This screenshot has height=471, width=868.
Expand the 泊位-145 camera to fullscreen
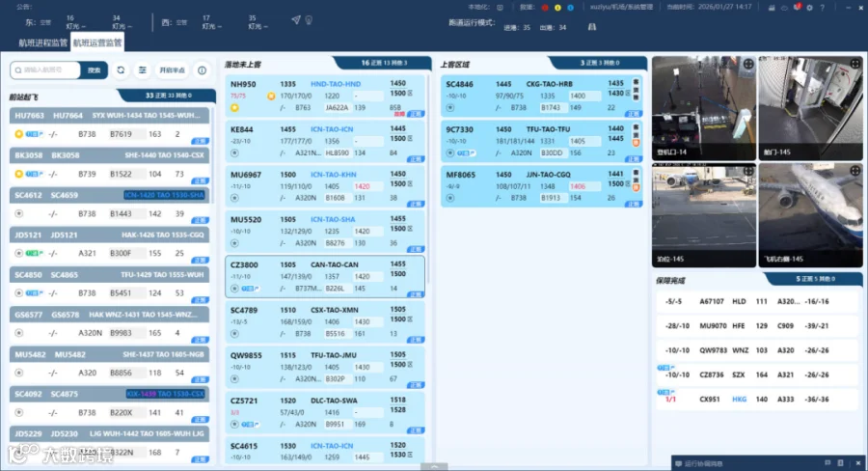pyautogui.click(x=747, y=171)
